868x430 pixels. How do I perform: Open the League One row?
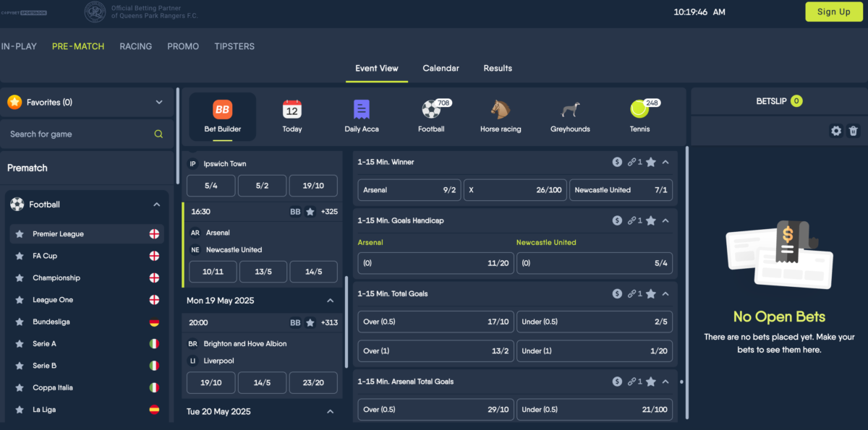[87, 300]
